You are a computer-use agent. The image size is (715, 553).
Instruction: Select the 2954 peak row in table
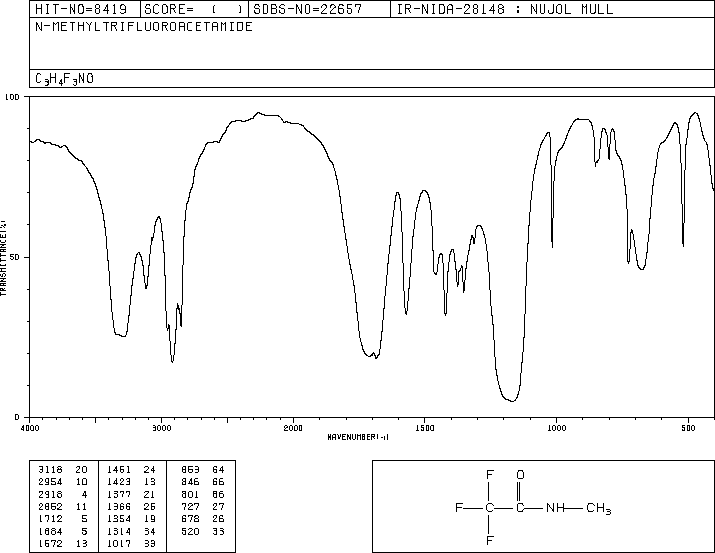click(x=63, y=482)
